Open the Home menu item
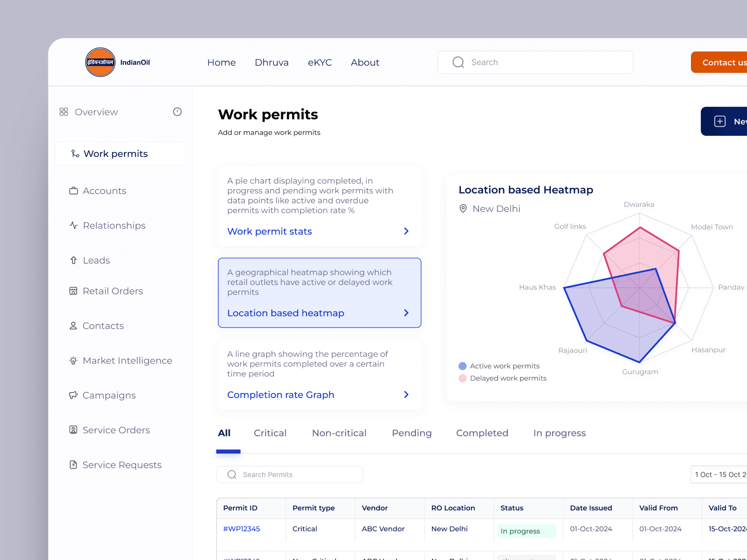 (x=221, y=62)
